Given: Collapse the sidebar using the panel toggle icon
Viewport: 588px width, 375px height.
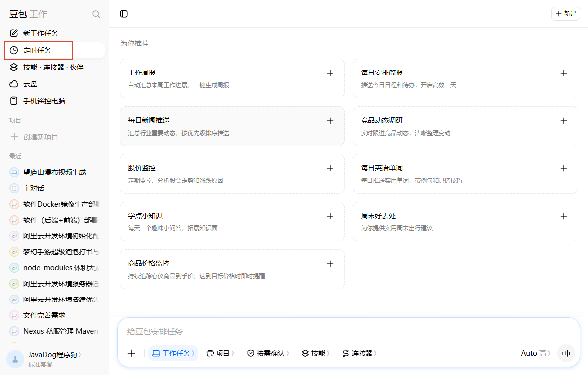Looking at the screenshot, I should click(124, 14).
